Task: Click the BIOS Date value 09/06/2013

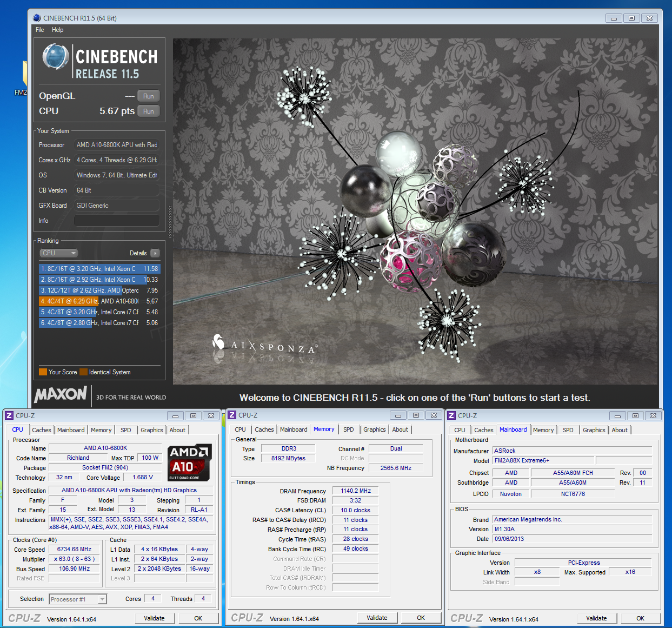Action: point(573,539)
